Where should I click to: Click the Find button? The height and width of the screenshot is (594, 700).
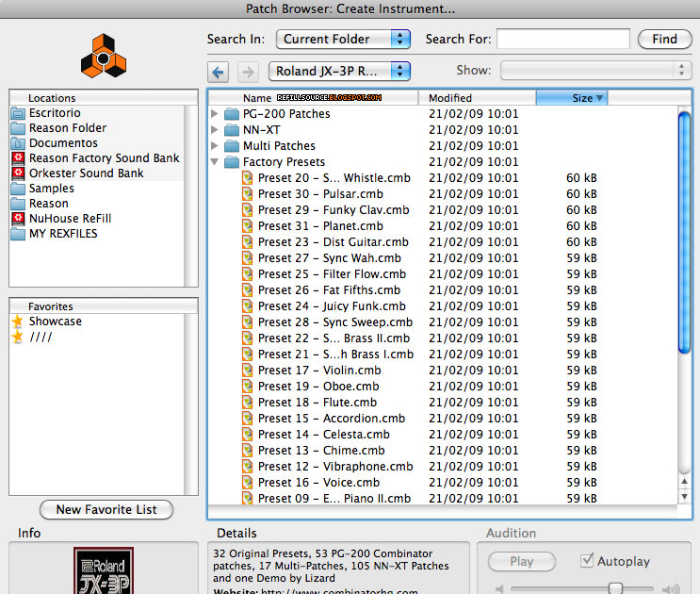tap(664, 40)
